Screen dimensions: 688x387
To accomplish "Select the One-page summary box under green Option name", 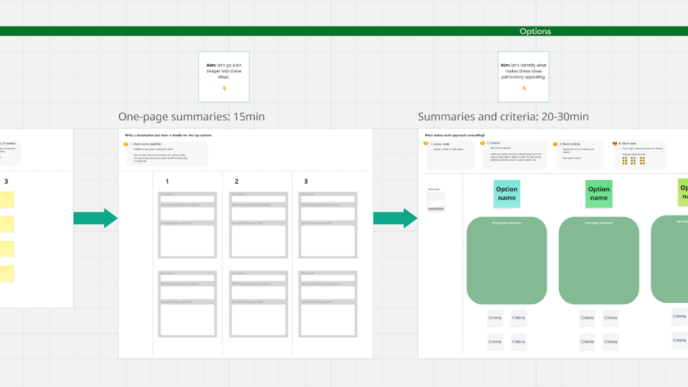I will [599, 260].
